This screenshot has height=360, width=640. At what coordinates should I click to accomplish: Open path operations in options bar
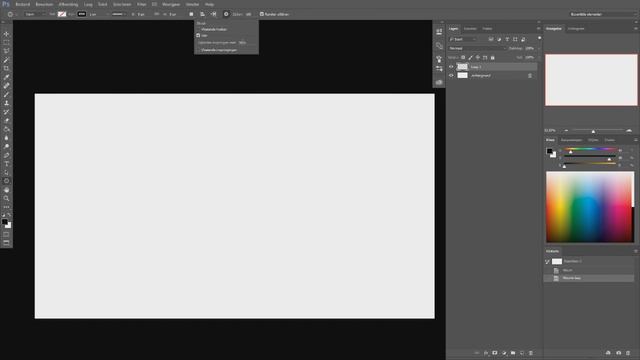[191, 14]
